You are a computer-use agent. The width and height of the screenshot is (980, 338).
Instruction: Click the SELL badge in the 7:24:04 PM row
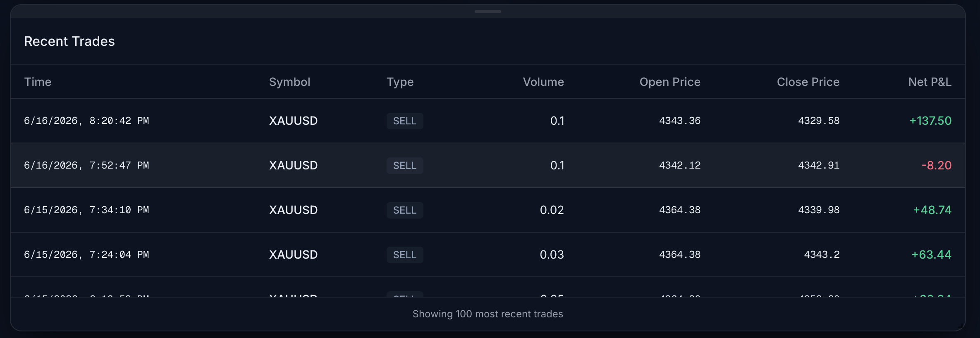(405, 255)
